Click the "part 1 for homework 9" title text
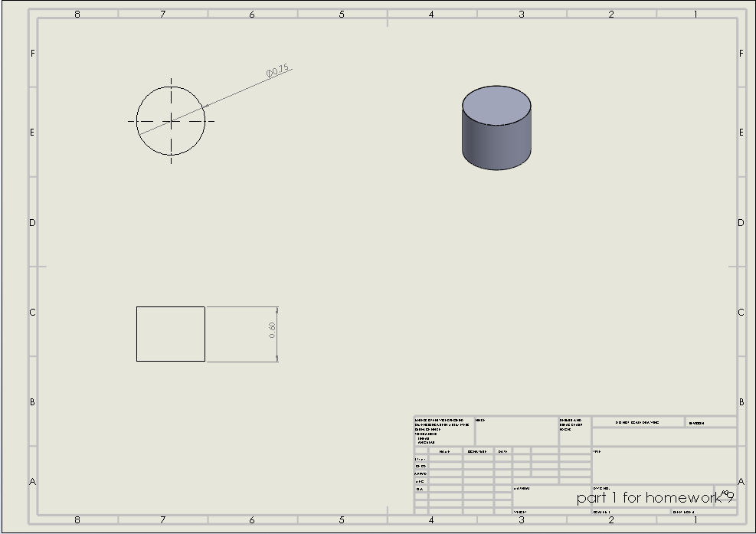The height and width of the screenshot is (534, 756). (x=651, y=498)
